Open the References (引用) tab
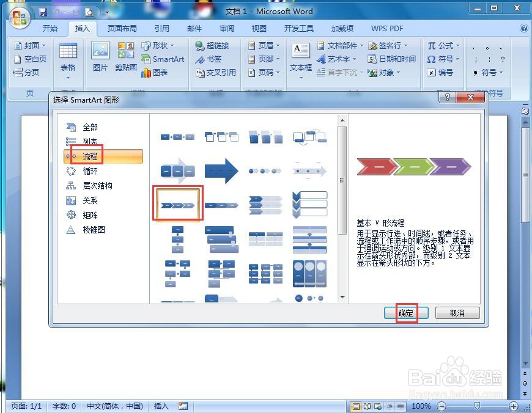 pos(162,29)
